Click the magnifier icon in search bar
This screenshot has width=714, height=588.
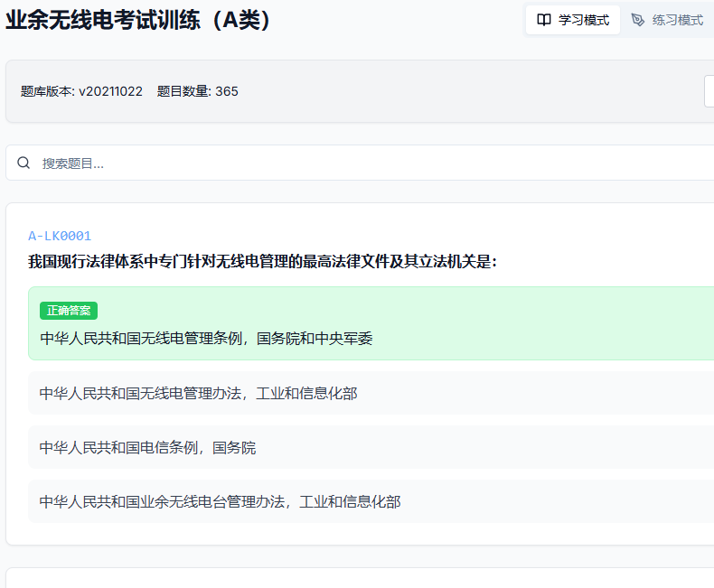pyautogui.click(x=23, y=163)
